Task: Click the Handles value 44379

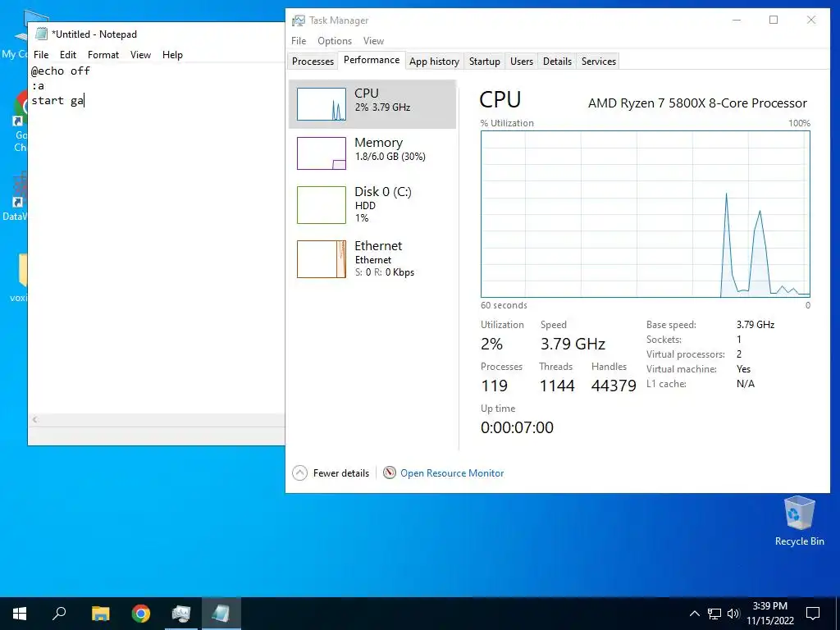Action: point(614,386)
